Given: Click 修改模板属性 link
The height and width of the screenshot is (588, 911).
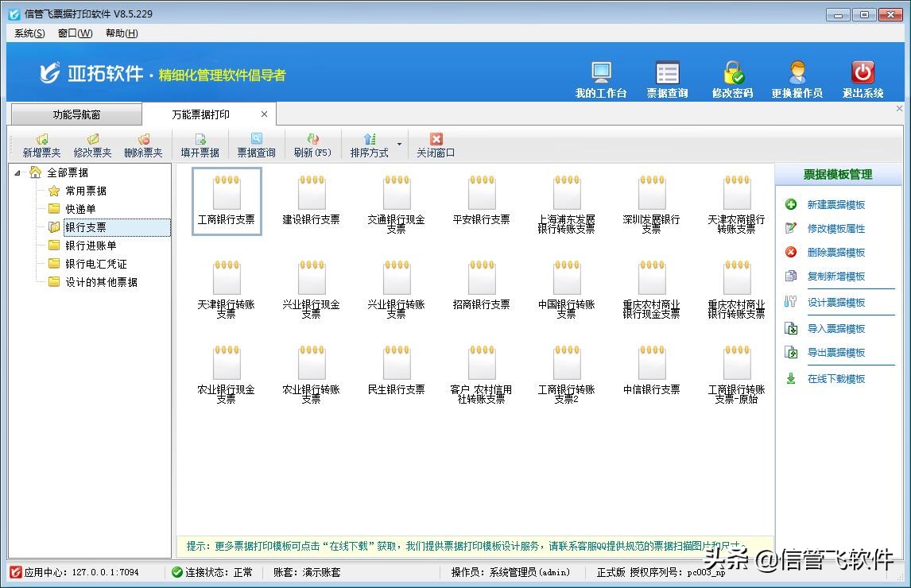Looking at the screenshot, I should [836, 228].
